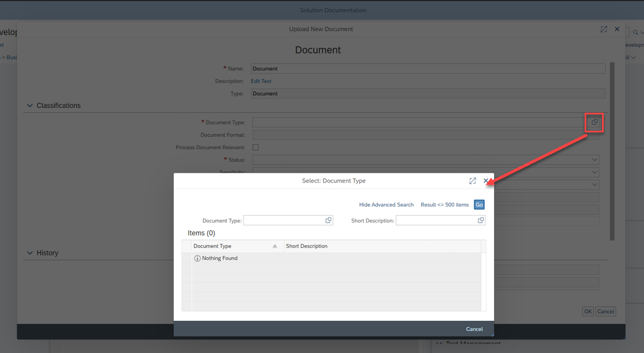
Task: Open the Status dropdown
Action: pyautogui.click(x=594, y=160)
